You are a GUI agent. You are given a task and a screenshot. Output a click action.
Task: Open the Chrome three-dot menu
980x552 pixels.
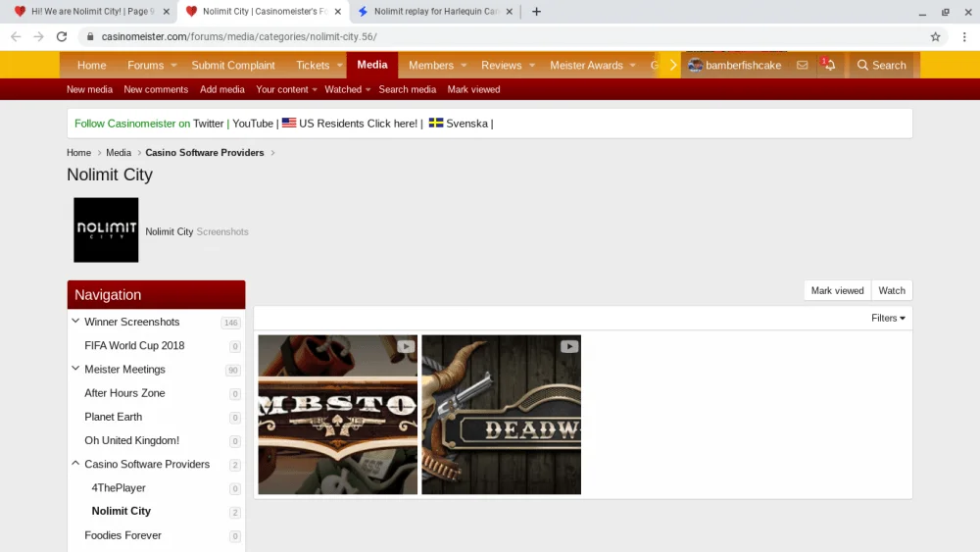[964, 37]
